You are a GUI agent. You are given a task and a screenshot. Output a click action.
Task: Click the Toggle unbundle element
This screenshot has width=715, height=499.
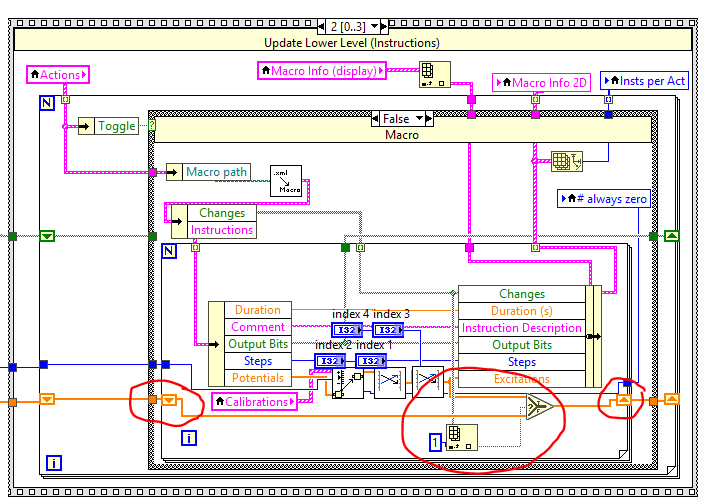[117, 126]
